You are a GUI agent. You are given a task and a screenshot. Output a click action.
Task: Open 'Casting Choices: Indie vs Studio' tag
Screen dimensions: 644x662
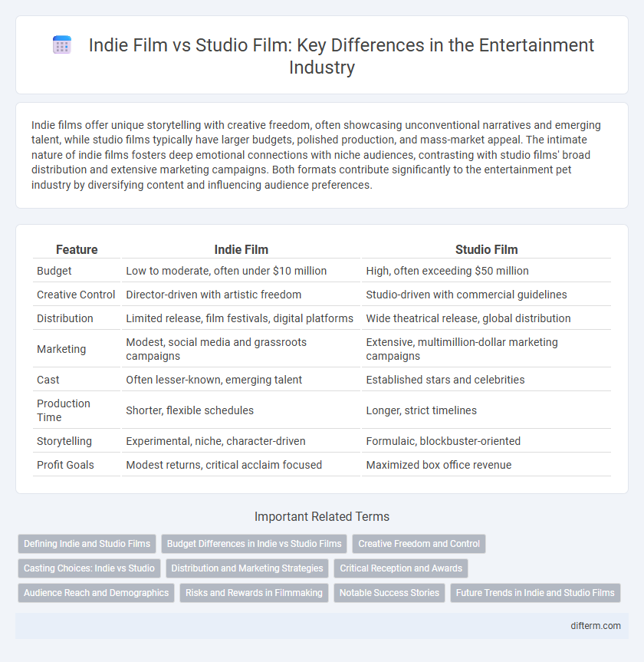pos(89,568)
